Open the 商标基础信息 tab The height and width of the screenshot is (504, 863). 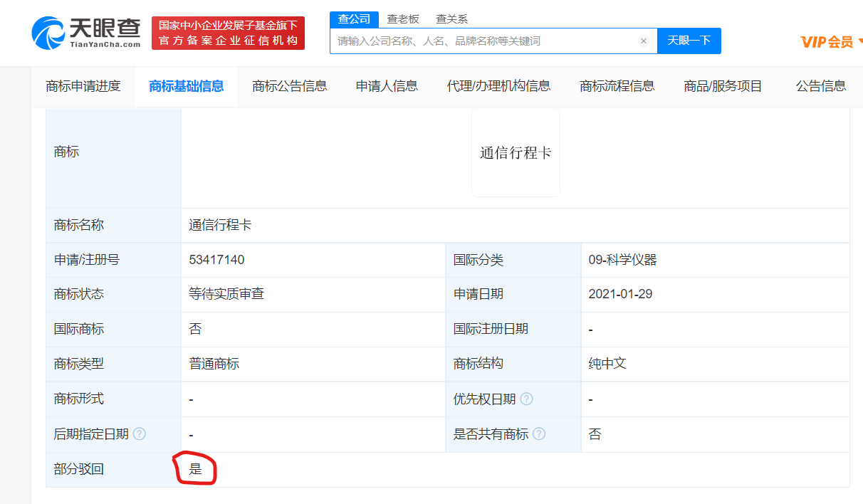click(x=187, y=86)
